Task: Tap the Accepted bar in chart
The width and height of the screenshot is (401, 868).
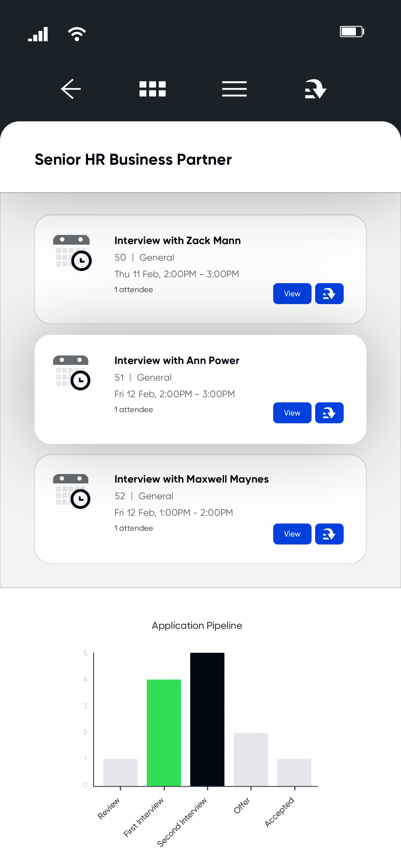Action: click(x=294, y=773)
